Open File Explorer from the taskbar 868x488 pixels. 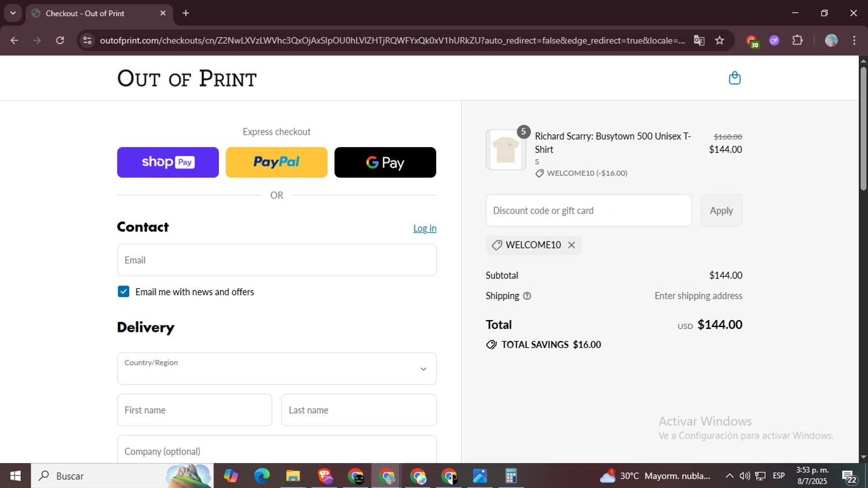click(x=293, y=476)
